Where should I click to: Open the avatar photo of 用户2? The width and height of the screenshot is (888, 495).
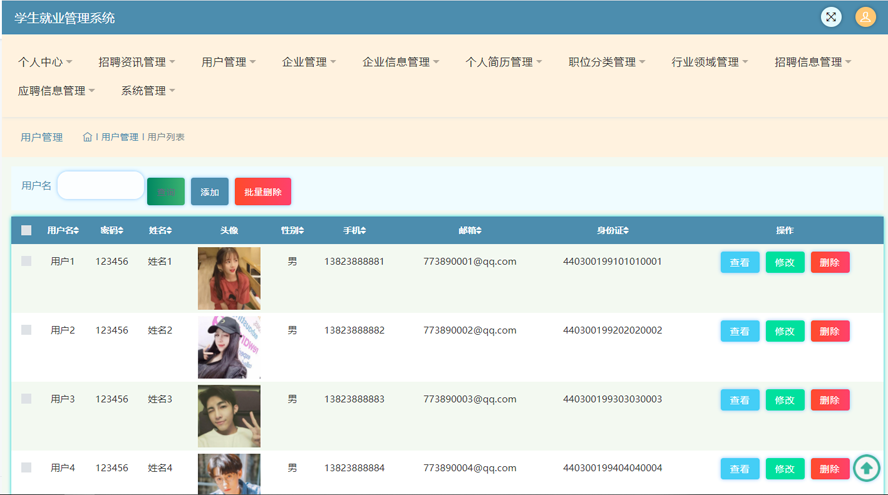click(x=229, y=347)
